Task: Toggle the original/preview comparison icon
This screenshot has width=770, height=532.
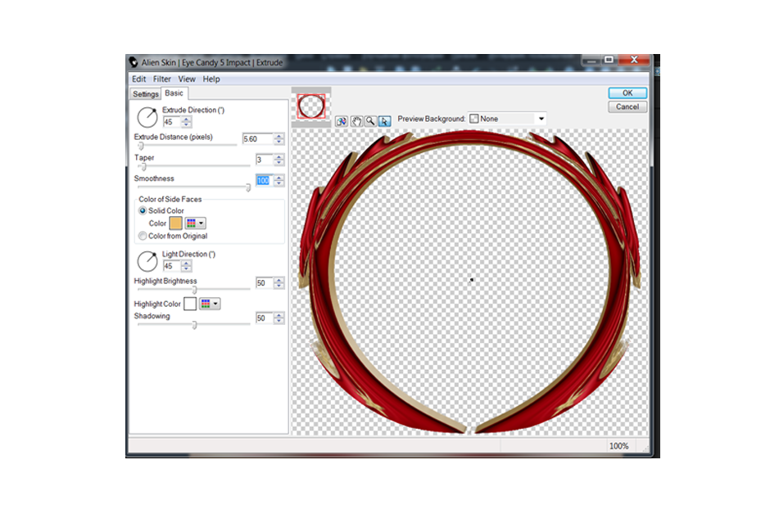Action: pos(342,121)
